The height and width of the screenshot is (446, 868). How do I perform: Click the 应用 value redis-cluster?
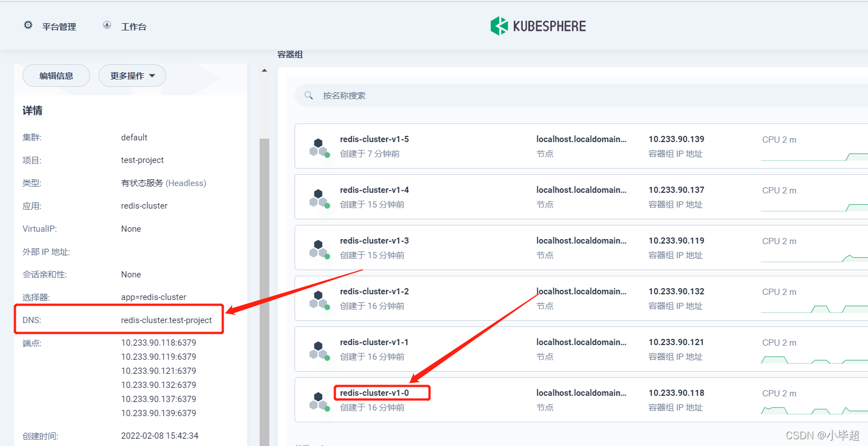tap(144, 206)
